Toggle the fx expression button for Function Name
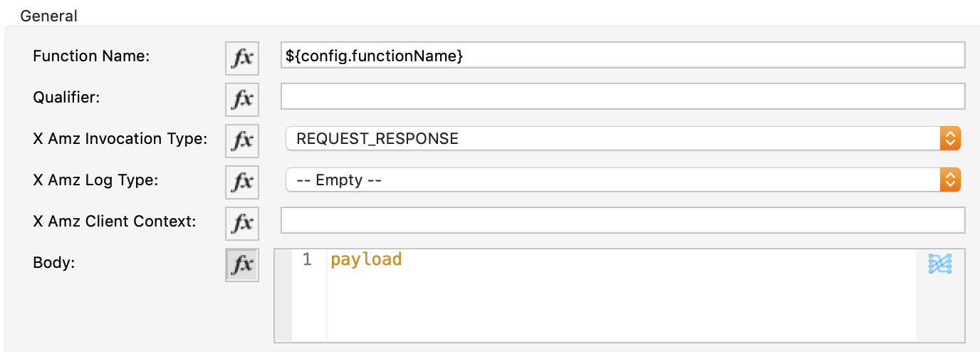This screenshot has width=980, height=352. [x=242, y=58]
